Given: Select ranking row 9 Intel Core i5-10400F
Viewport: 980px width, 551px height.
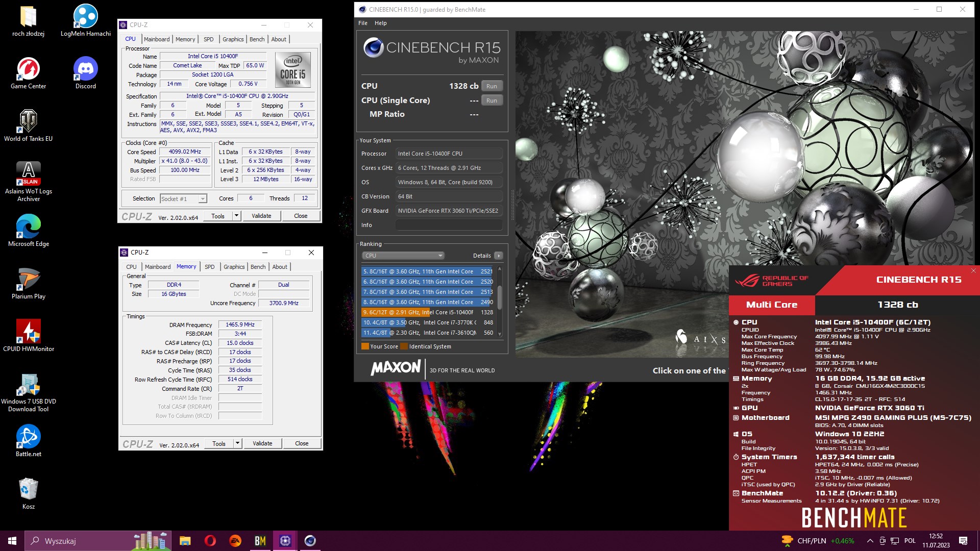Looking at the screenshot, I should 428,312.
